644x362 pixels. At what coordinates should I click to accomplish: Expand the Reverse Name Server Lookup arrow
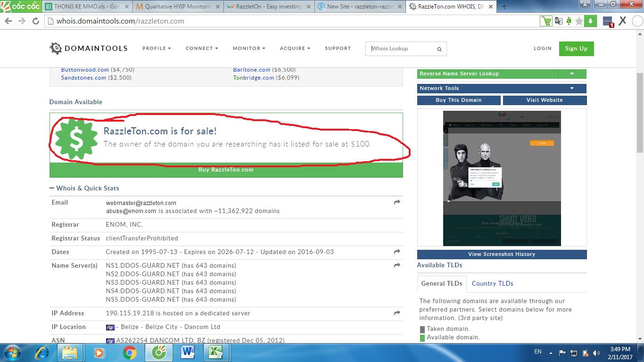pos(572,74)
